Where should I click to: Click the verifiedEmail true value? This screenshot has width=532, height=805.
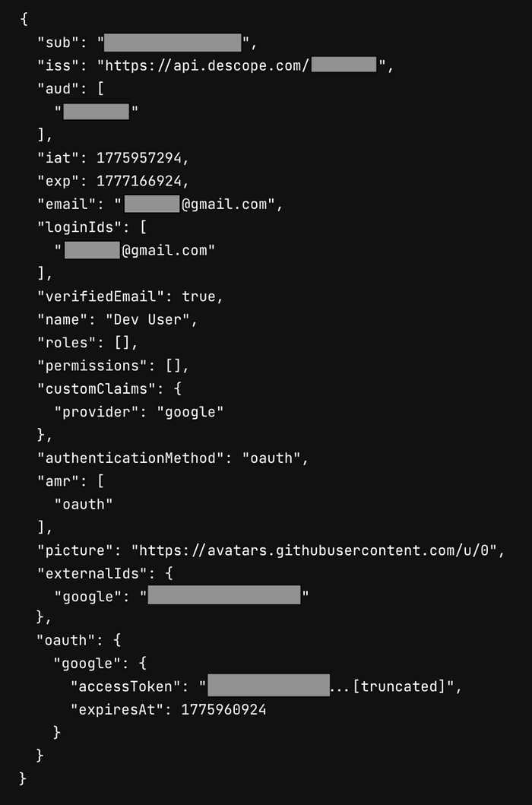pos(198,296)
